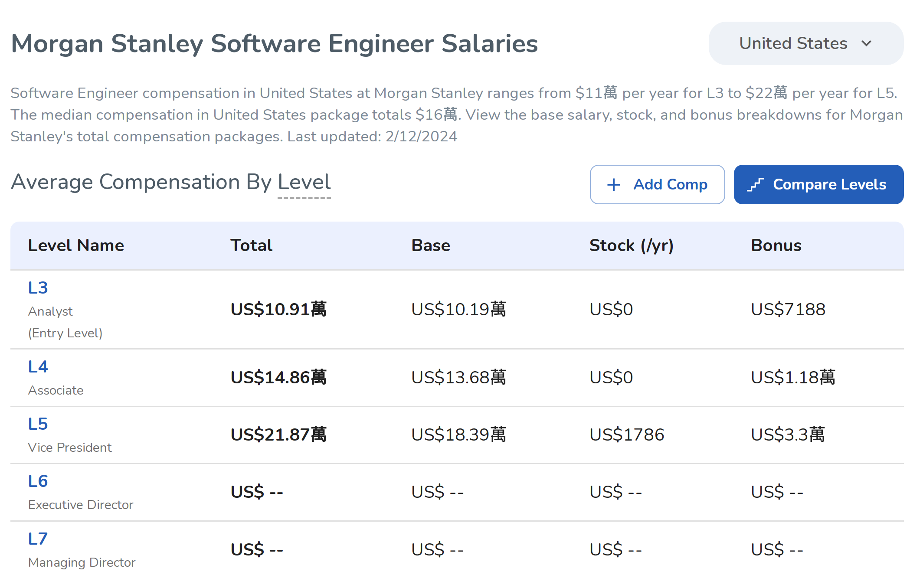
Task: Click the Stock (/yr) column header
Action: pyautogui.click(x=632, y=245)
